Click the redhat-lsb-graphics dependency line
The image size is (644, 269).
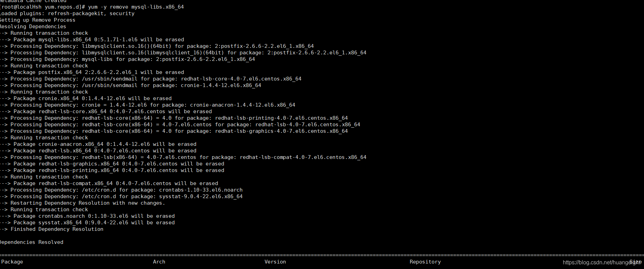pyautogui.click(x=174, y=131)
